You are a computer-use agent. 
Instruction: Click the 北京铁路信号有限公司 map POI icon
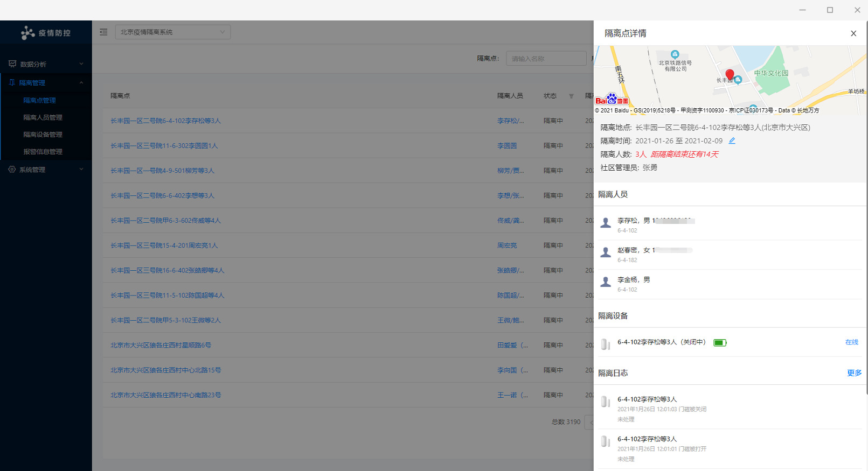[x=675, y=54]
